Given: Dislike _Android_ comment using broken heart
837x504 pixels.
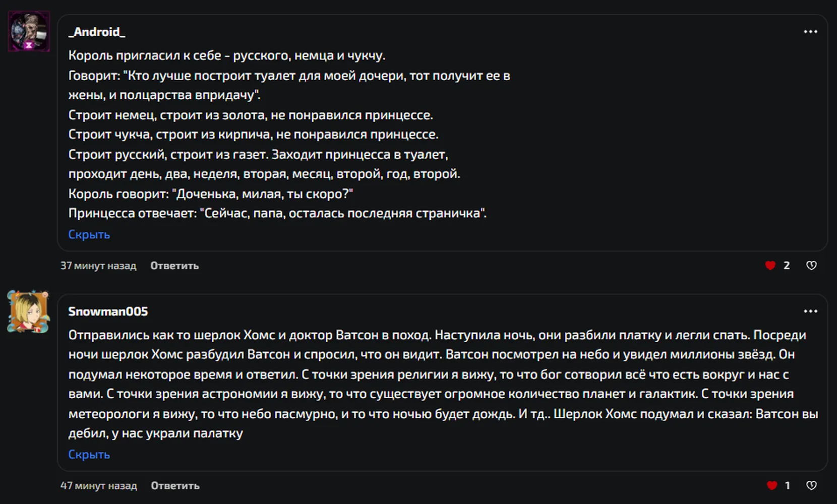Looking at the screenshot, I should pos(811,266).
